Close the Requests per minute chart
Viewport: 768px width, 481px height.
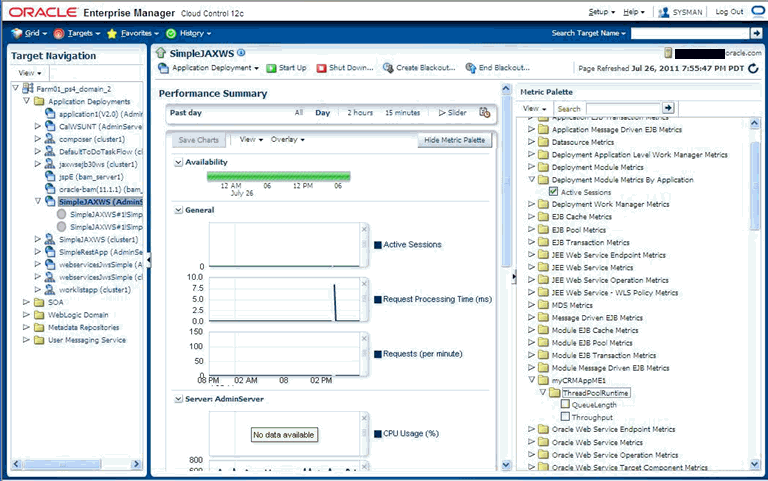tap(364, 338)
